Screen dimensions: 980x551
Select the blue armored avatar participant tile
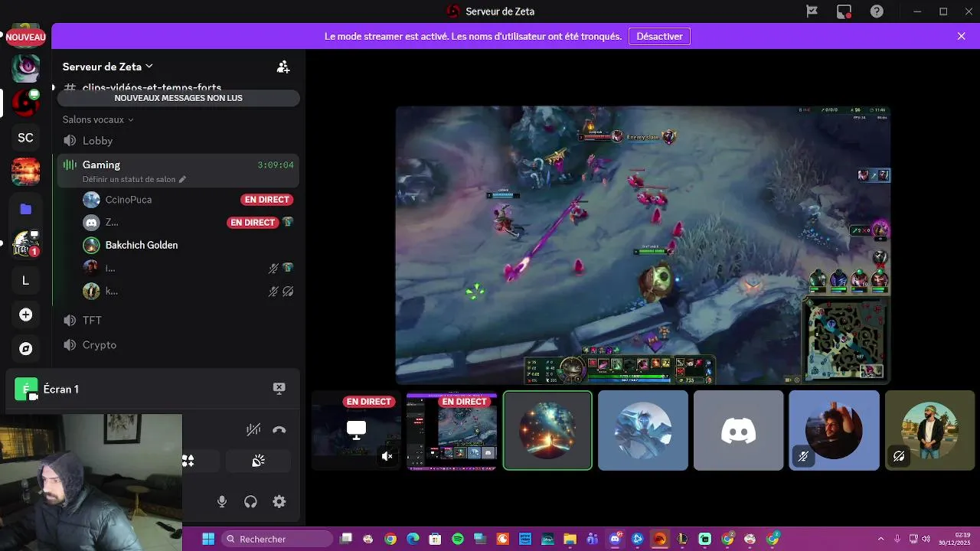coord(643,430)
